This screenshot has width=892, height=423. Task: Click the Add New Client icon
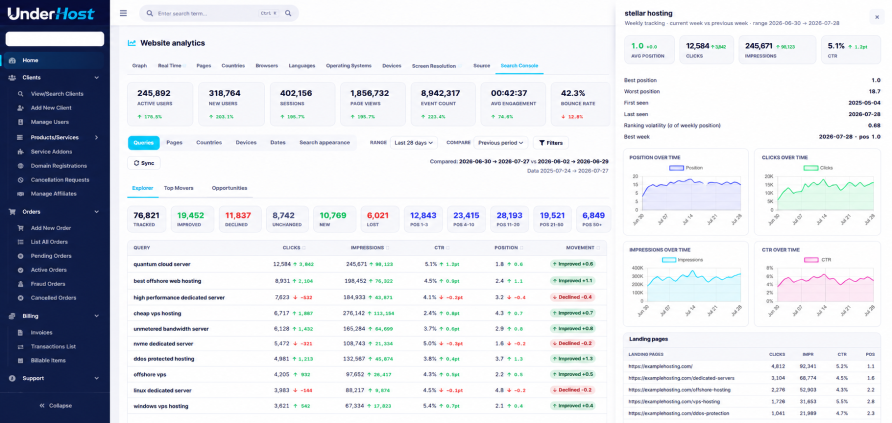20,107
